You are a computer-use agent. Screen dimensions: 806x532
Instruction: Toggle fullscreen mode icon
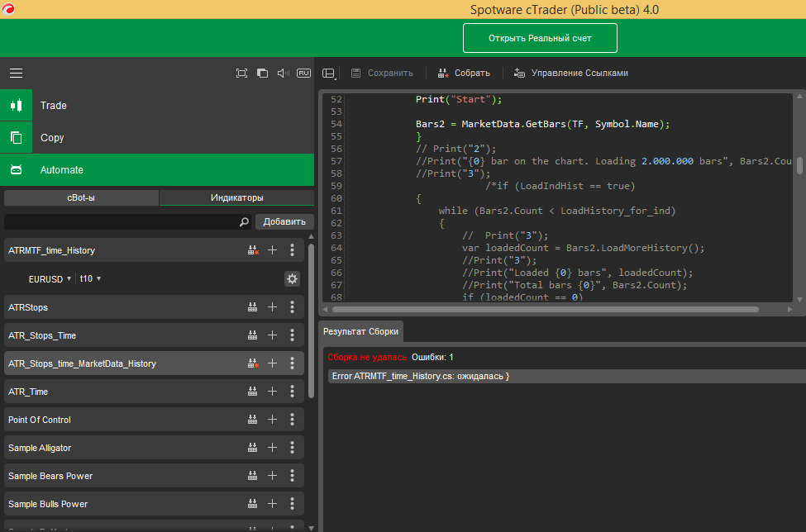(x=241, y=73)
